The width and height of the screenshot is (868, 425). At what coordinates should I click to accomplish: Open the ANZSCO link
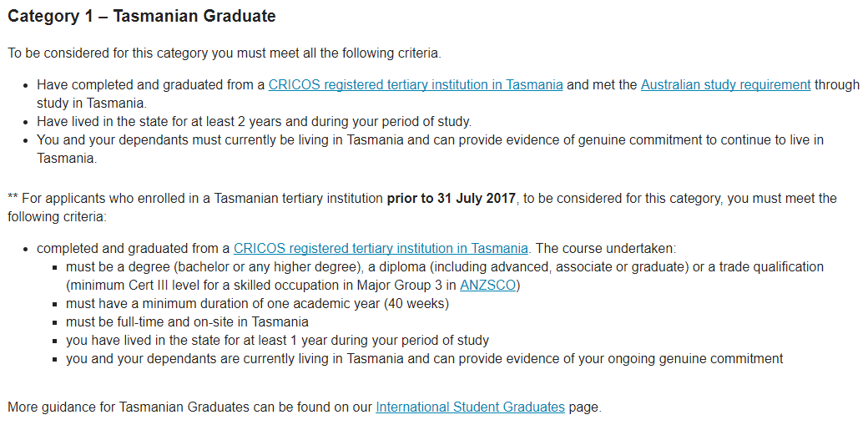488,285
